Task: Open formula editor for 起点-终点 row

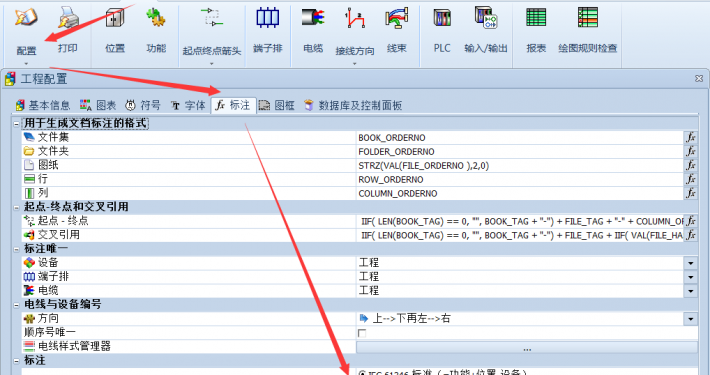Action: [691, 221]
